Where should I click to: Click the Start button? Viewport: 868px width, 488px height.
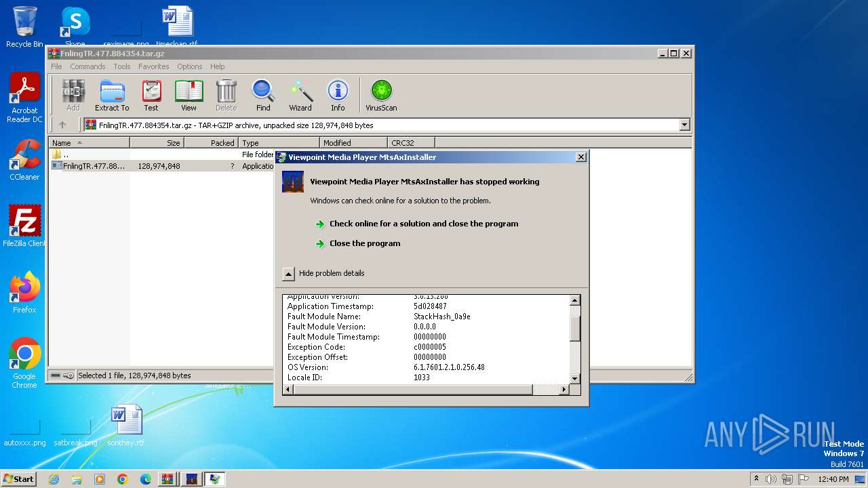coord(19,479)
